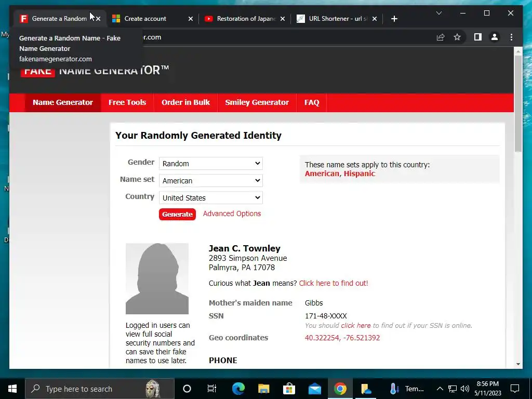532x399 pixels.
Task: Close the Generate a Random Name tab
Action: coord(98,19)
